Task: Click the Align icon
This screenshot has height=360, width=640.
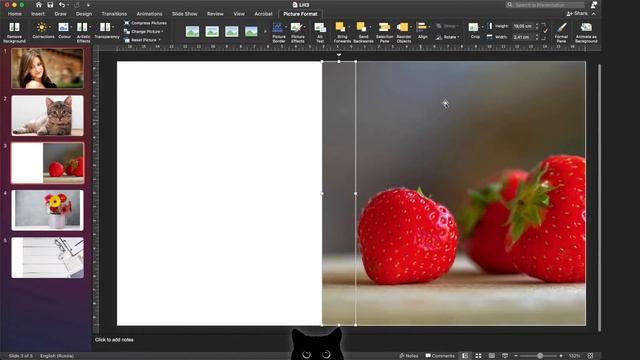Action: point(422,27)
